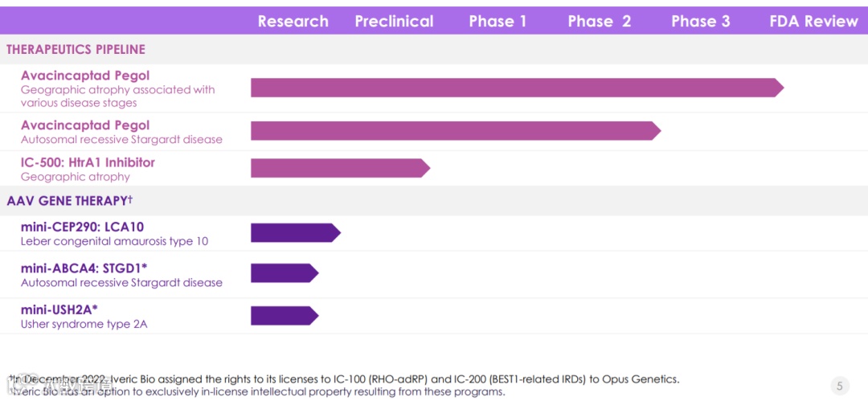Click the IC-500 preclinical progress bar
868x401 pixels.
(339, 168)
